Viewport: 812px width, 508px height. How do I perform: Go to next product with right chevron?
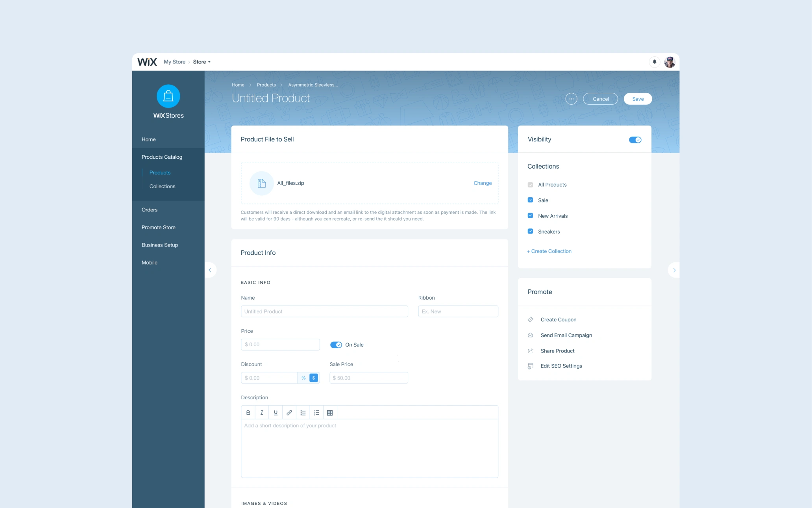point(674,270)
